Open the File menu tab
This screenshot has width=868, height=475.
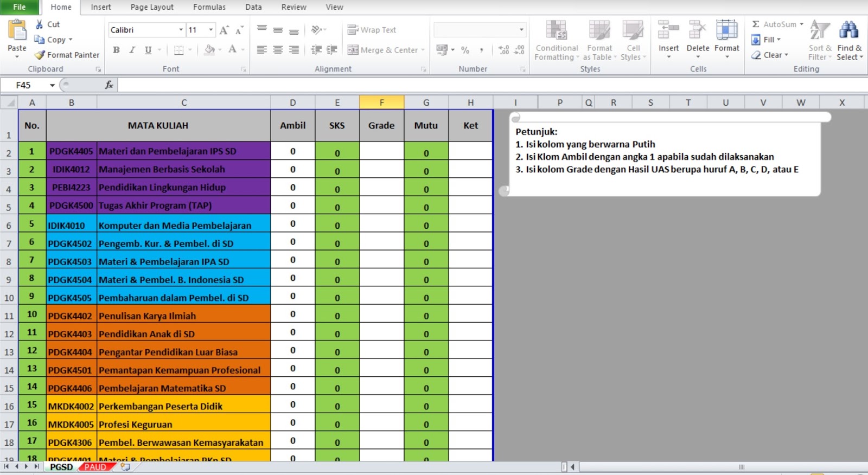pos(20,7)
